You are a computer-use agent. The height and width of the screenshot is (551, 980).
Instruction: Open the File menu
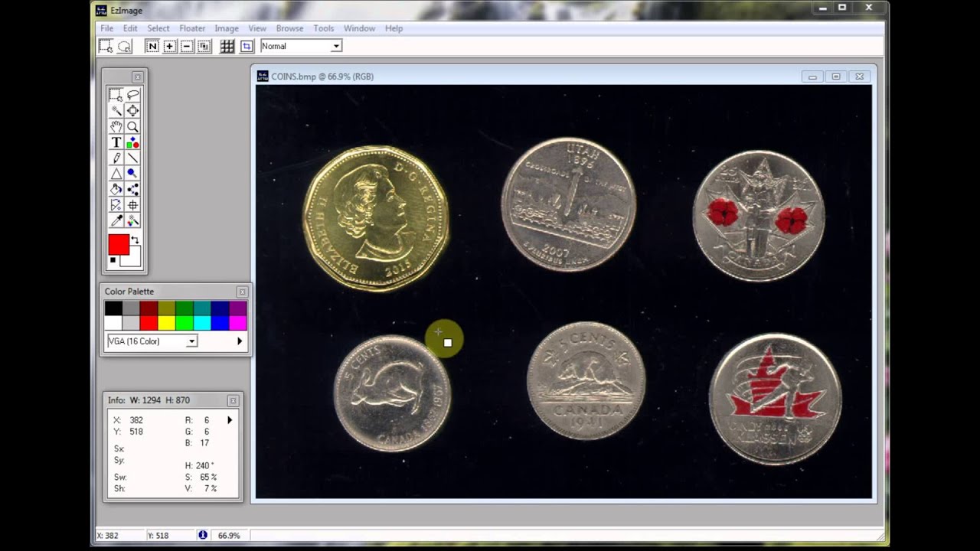107,28
